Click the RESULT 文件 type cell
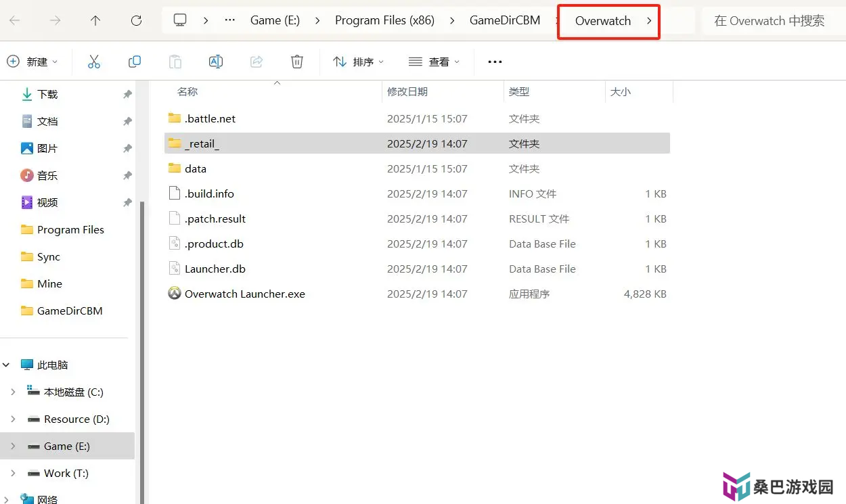The image size is (846, 504). 539,219
